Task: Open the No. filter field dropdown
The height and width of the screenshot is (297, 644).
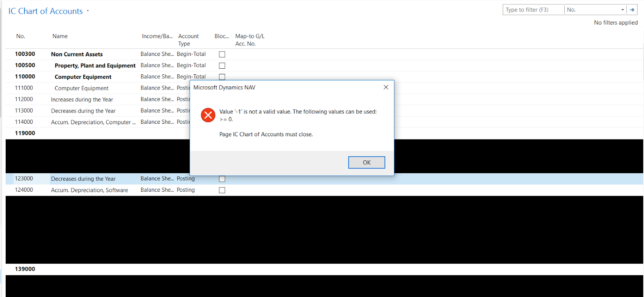Action: coord(622,10)
